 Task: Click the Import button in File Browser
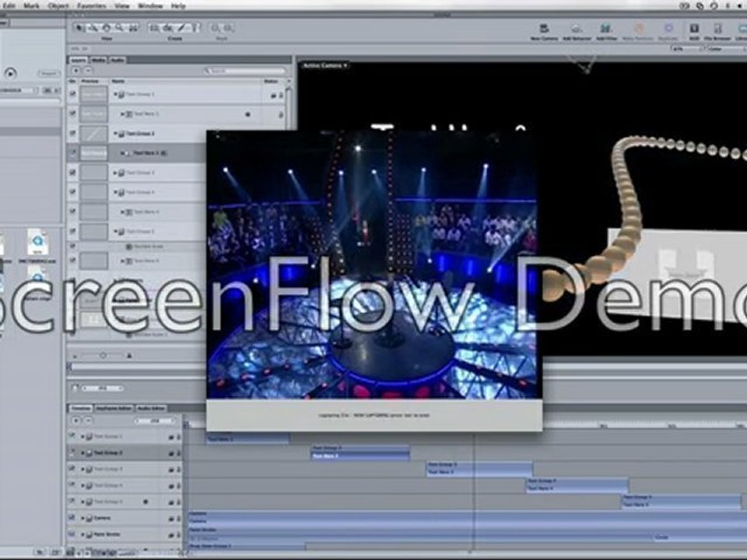[x=48, y=74]
